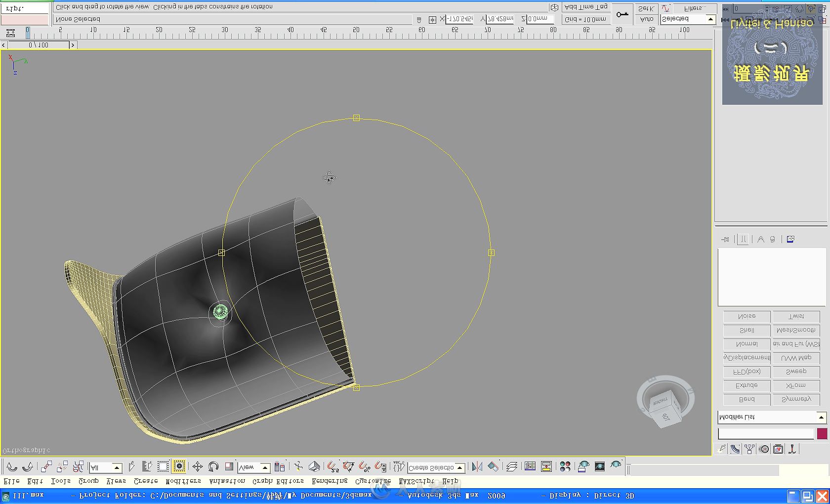Click the Add Time Tag button
Image resolution: width=830 pixels, height=504 pixels.
tap(586, 7)
